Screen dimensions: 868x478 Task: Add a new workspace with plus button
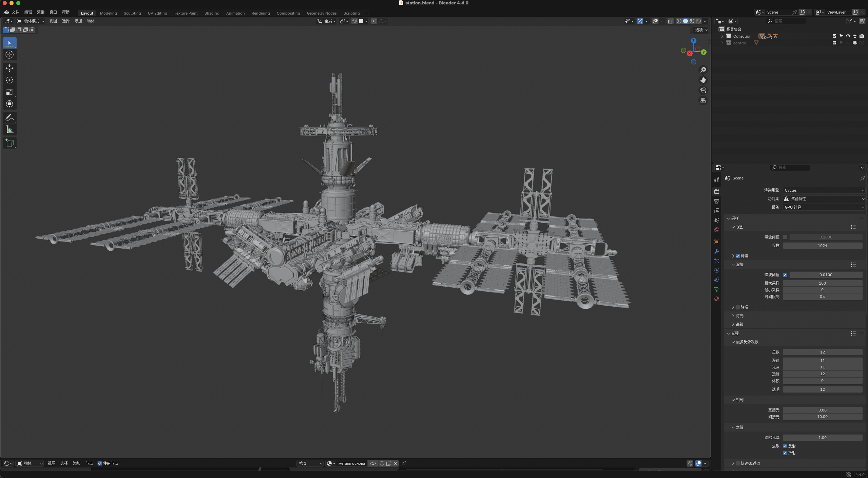point(367,13)
